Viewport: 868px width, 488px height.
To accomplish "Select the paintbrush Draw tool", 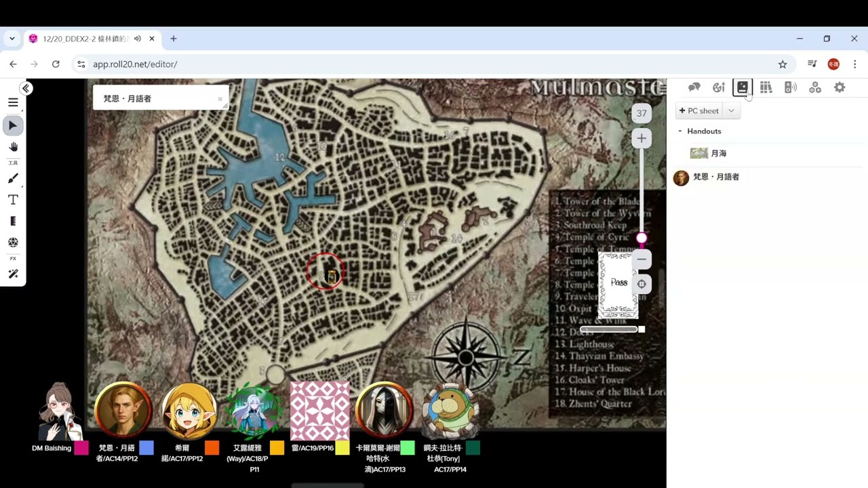I will (13, 178).
